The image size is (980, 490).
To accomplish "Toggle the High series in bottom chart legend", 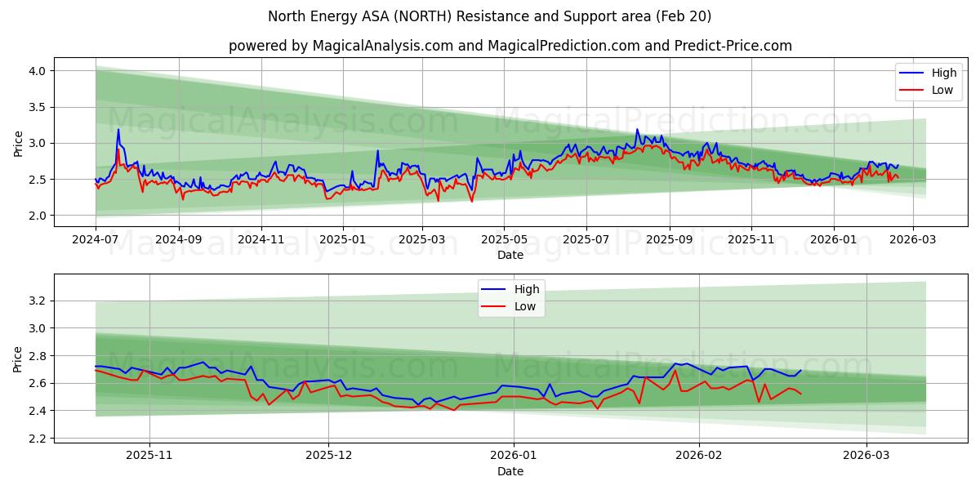I will 523,288.
